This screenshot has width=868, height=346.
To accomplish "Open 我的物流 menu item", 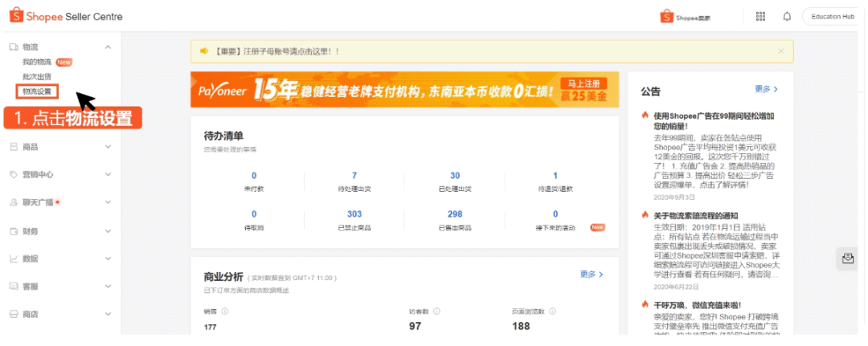I will tap(36, 62).
